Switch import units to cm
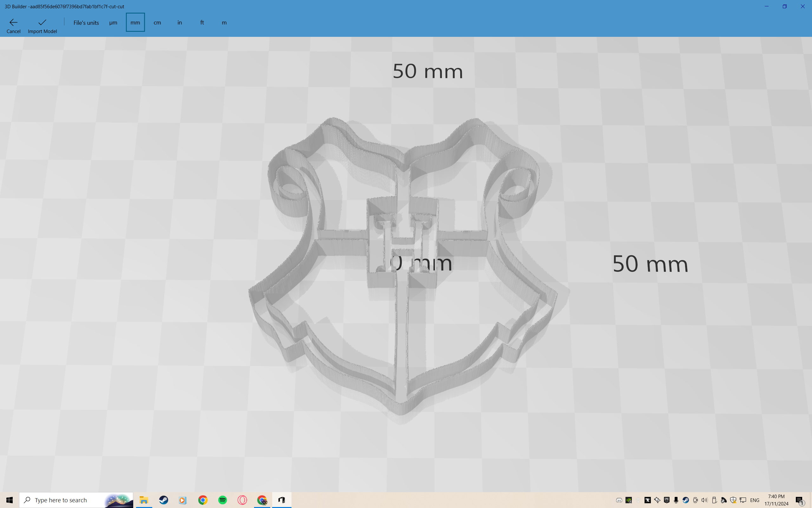 157,23
